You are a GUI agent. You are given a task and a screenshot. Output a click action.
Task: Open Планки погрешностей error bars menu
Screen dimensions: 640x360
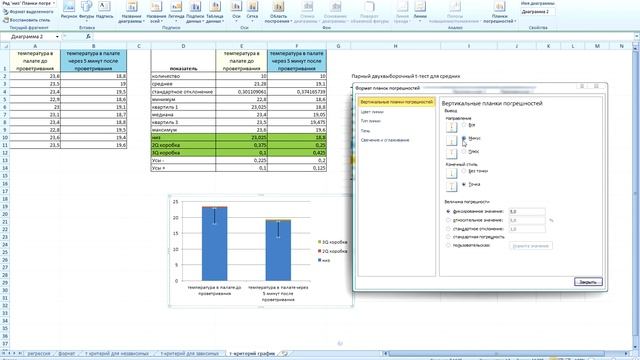tap(500, 12)
